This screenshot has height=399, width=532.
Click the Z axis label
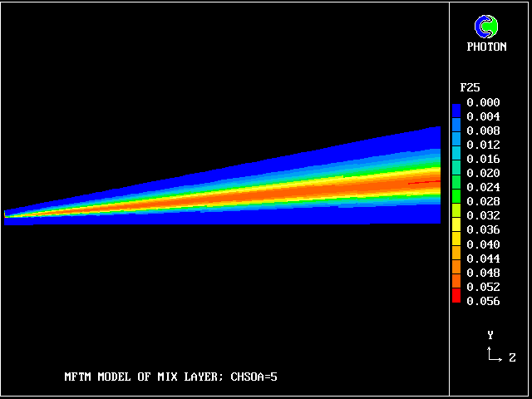[x=512, y=358]
